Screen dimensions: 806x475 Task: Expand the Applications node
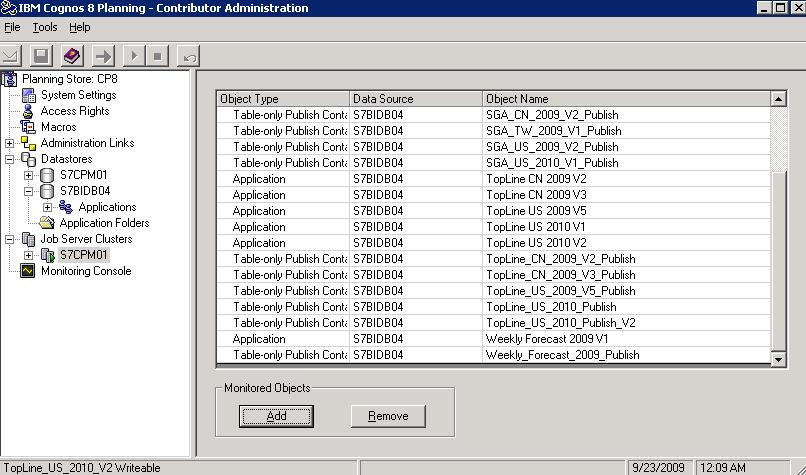(47, 207)
